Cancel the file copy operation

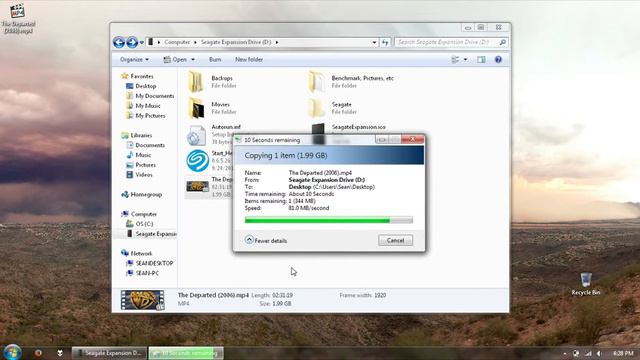[396, 240]
